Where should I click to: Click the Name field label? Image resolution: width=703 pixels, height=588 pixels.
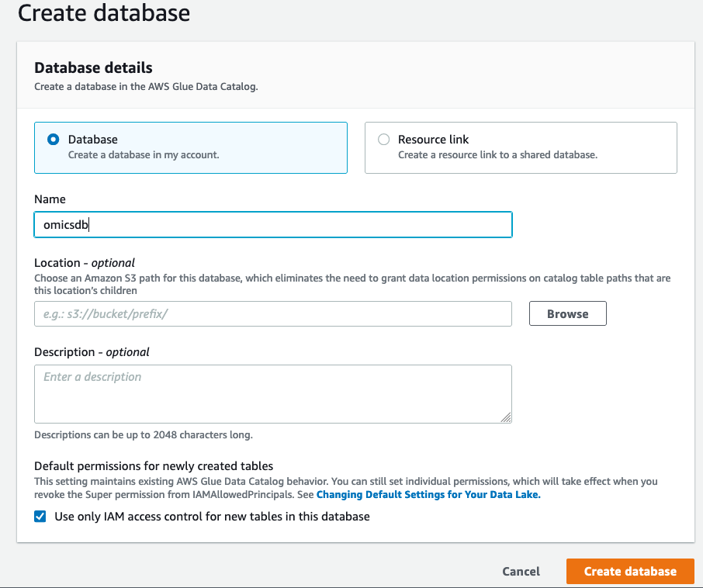(50, 199)
